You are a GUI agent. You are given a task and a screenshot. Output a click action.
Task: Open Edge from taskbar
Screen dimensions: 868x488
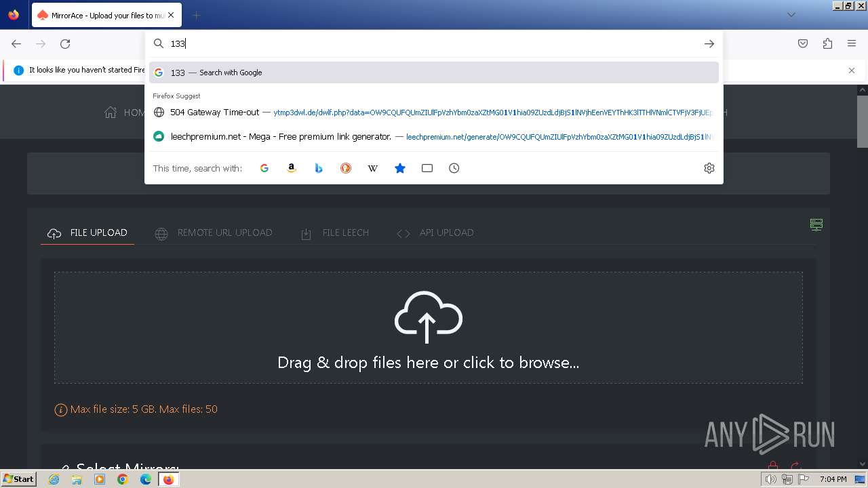point(146,479)
